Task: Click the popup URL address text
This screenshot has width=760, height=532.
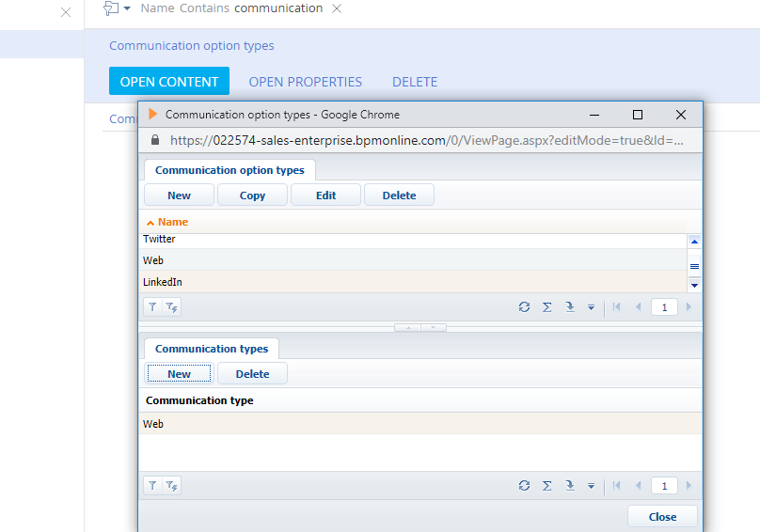Action: [426, 140]
